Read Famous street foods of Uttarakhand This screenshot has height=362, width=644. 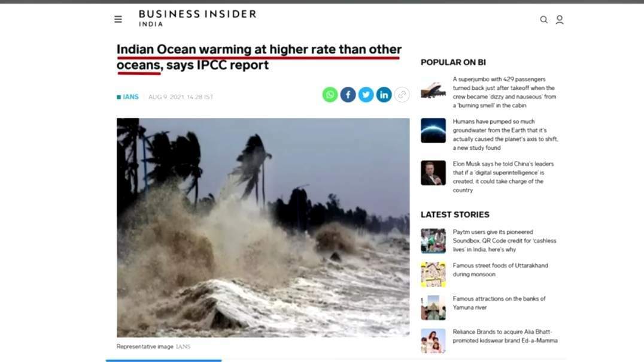(x=500, y=270)
